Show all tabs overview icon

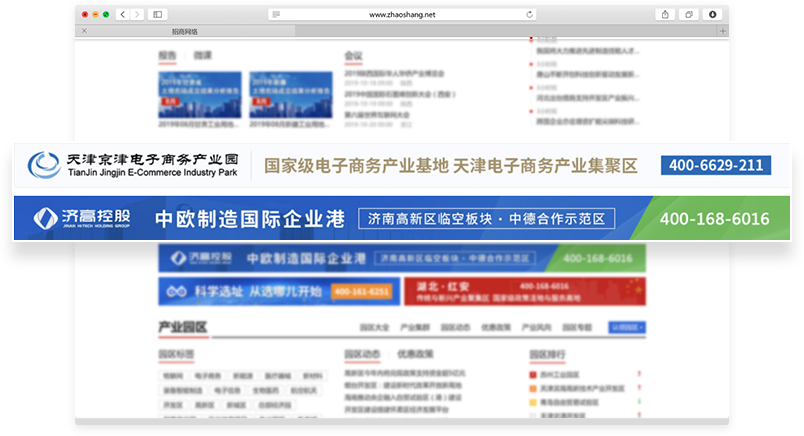[689, 15]
